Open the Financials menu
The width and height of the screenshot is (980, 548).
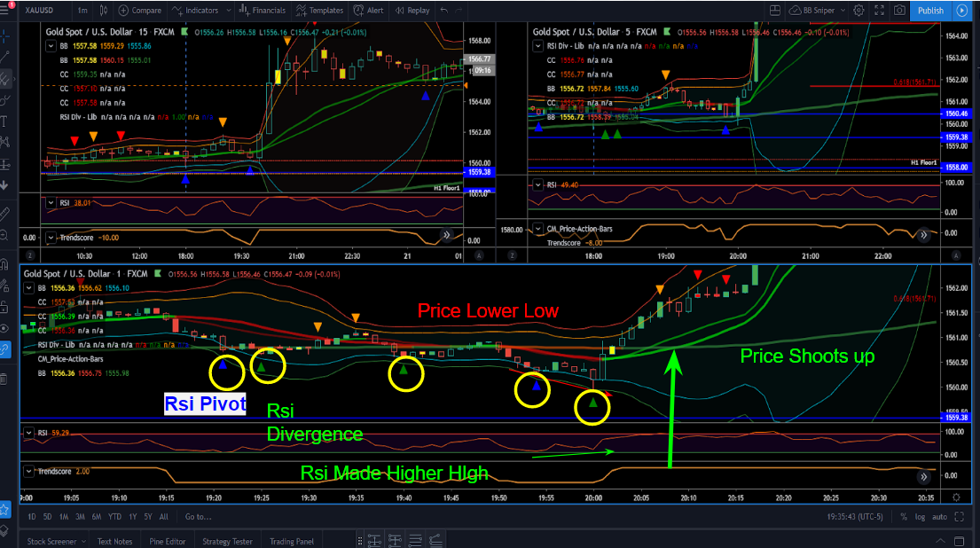tap(263, 10)
